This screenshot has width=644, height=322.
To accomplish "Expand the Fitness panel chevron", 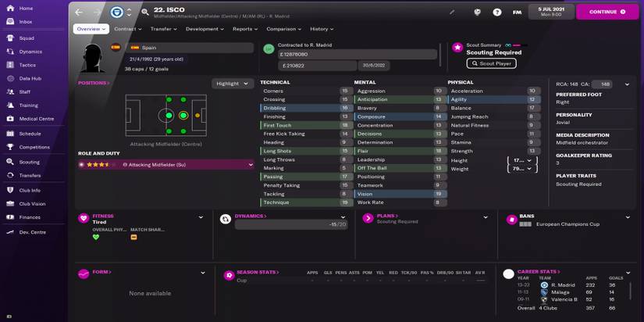I will (201, 217).
